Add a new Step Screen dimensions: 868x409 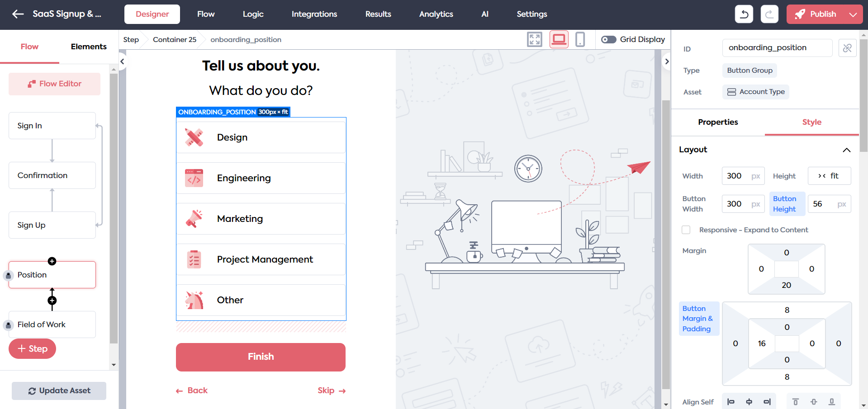click(x=32, y=348)
